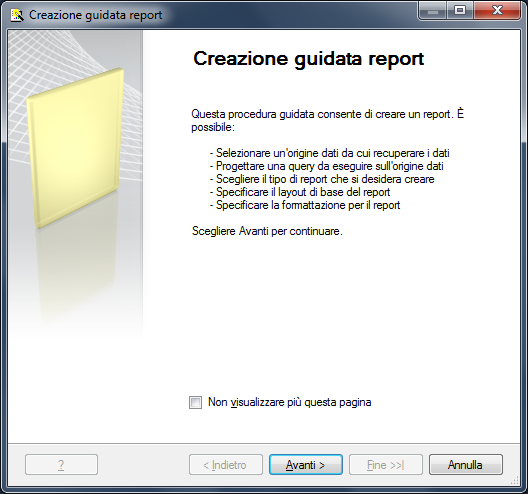Viewport: 528px width, 494px height.
Task: Close the wizard with the red X
Action: click(497, 11)
